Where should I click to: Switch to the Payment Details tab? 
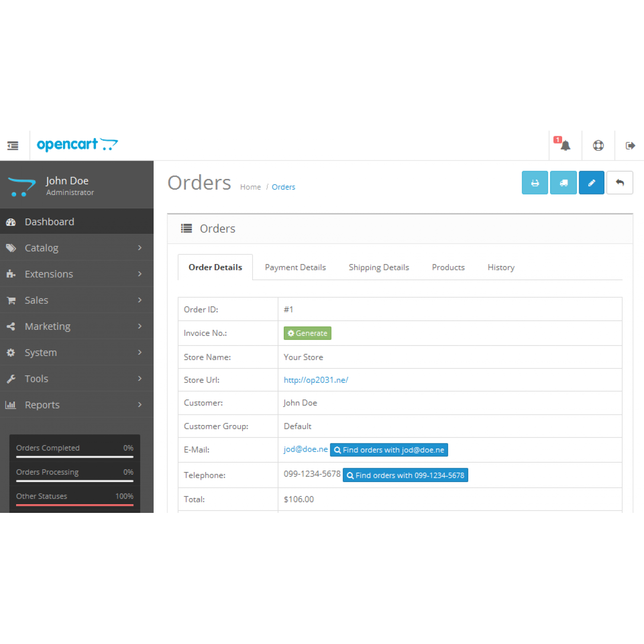(x=295, y=267)
